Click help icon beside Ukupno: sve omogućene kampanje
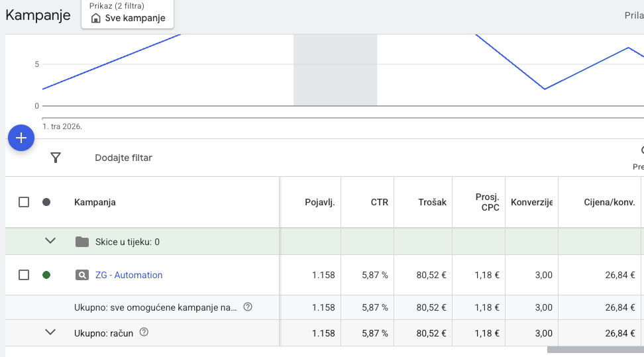This screenshot has height=357, width=644. tap(248, 307)
